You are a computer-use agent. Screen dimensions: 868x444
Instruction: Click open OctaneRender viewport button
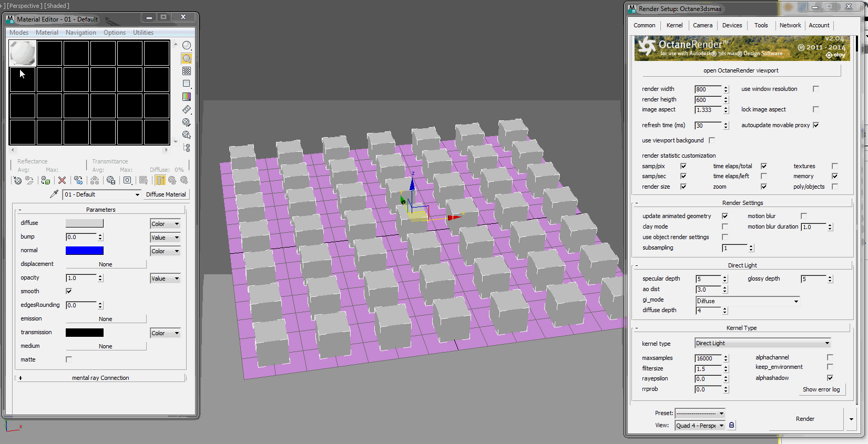coord(741,70)
